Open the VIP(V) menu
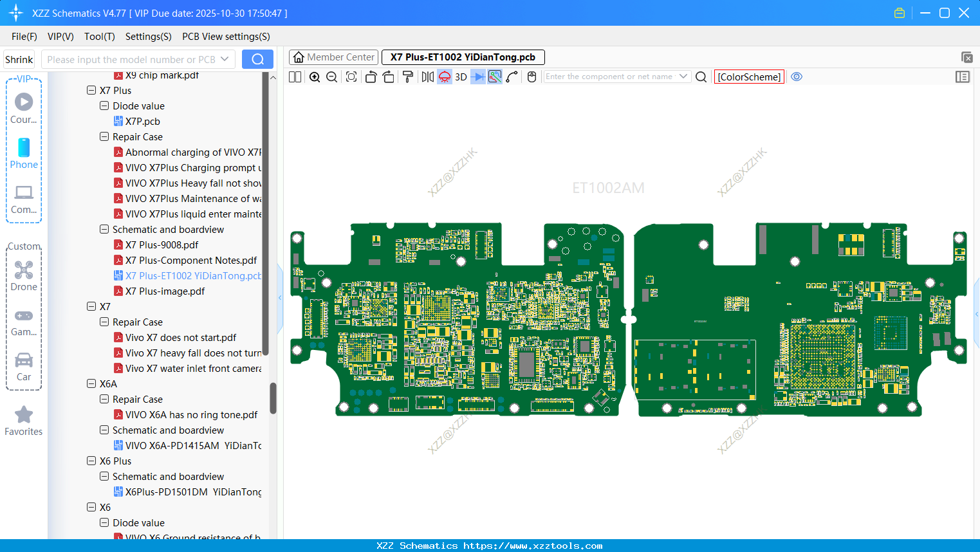The height and width of the screenshot is (552, 980). coord(60,37)
